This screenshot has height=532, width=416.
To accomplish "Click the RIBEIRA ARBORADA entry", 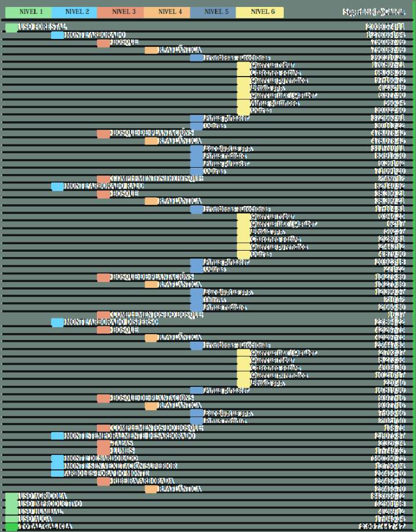I will coord(142,481).
